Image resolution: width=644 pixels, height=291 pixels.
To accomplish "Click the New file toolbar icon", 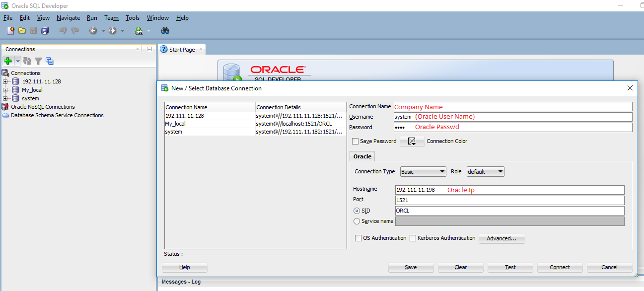I will (x=10, y=31).
